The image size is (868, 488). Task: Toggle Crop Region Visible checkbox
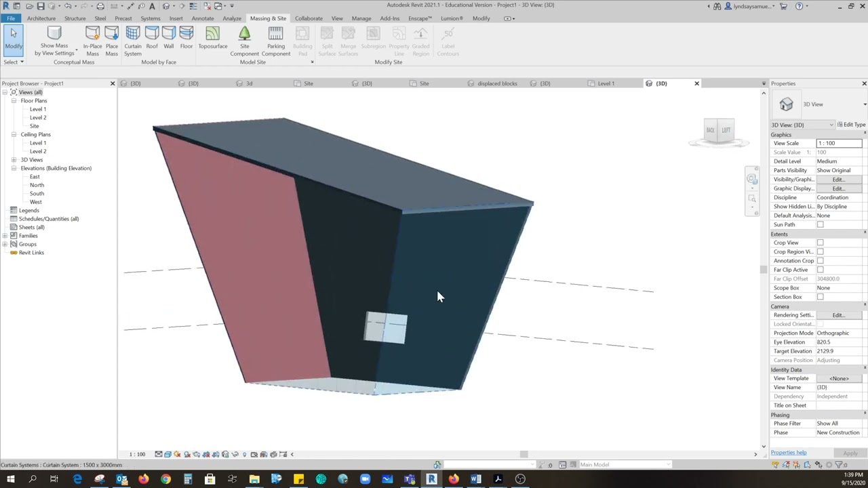[820, 251]
